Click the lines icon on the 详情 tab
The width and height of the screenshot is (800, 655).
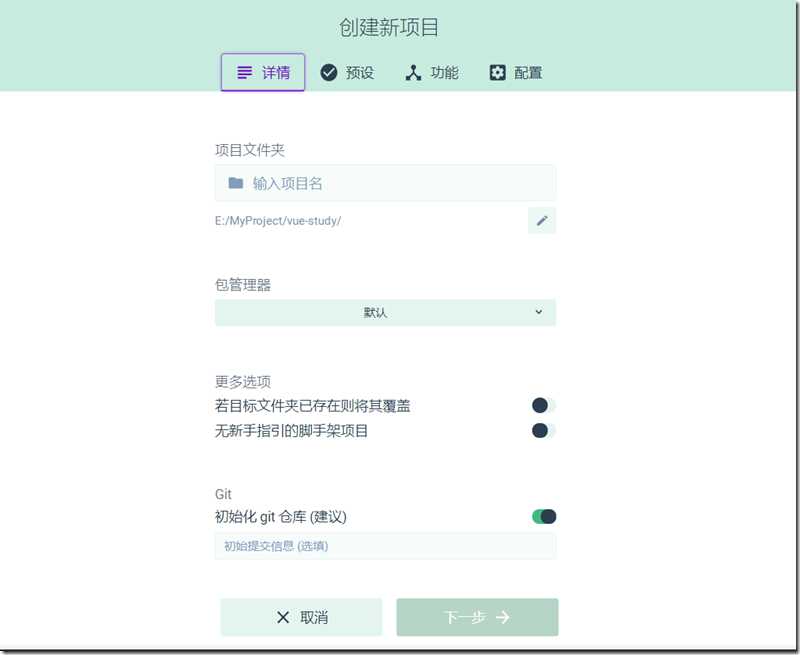pyautogui.click(x=243, y=72)
